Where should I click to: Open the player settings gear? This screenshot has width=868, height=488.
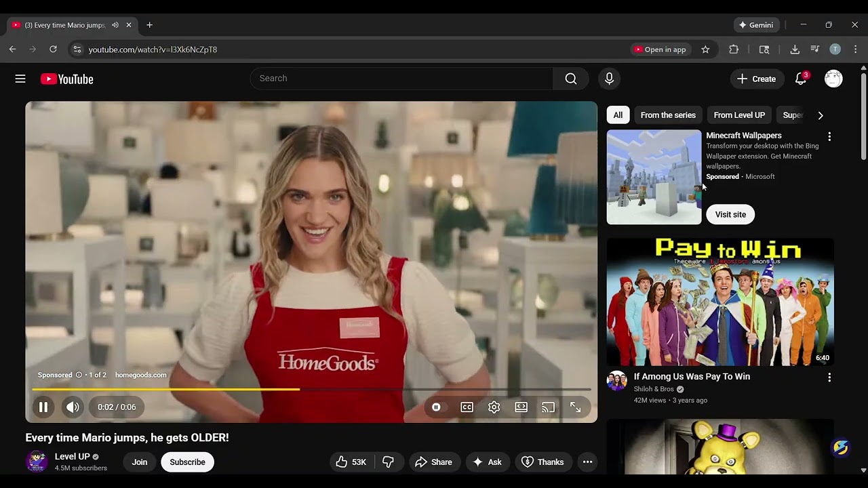(494, 407)
